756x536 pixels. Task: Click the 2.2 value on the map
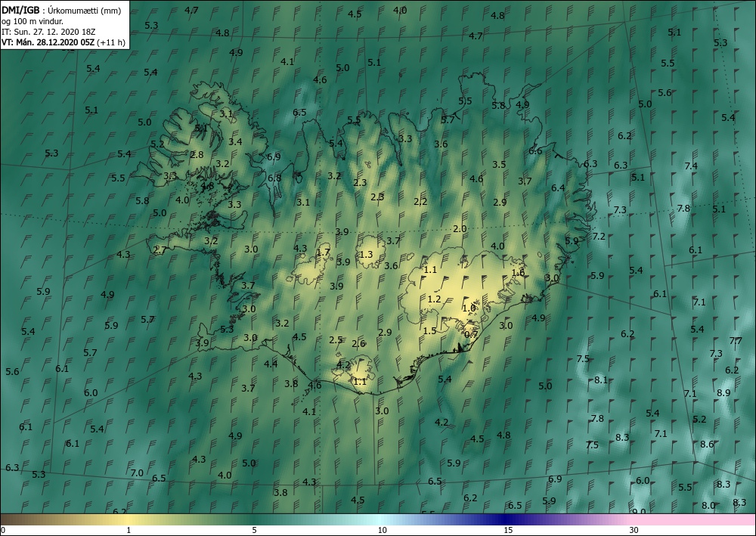tap(420, 202)
